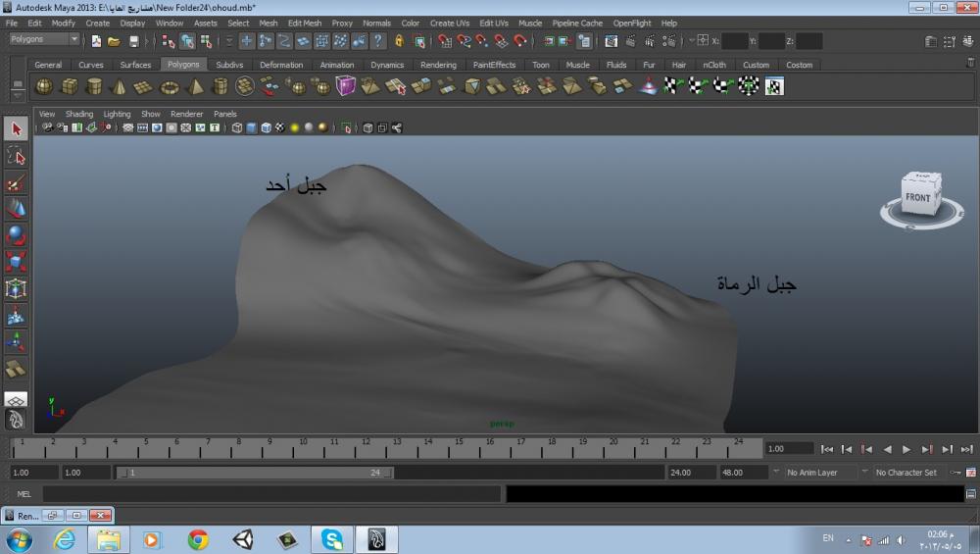Click the ViewCube Front face
This screenshot has width=980, height=554.
(x=917, y=196)
